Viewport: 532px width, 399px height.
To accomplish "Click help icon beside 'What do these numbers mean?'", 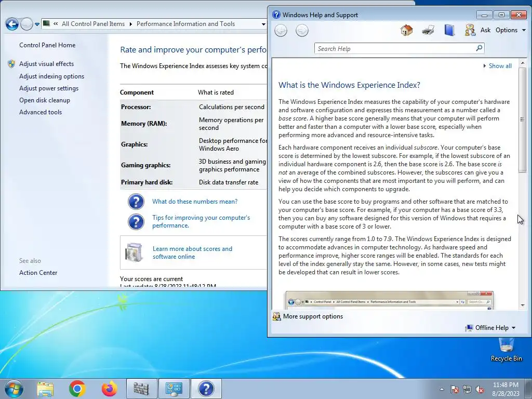I will coord(136,202).
